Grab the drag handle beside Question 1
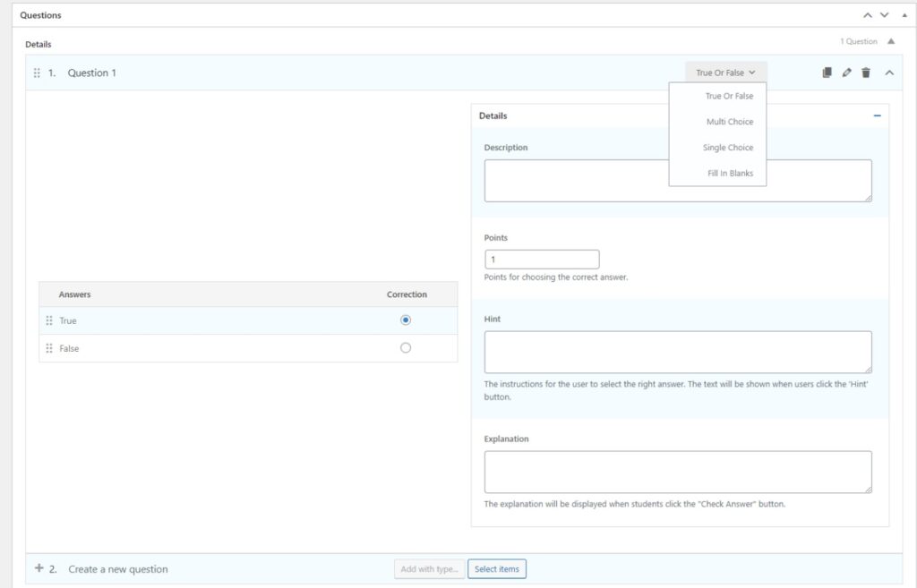 click(37, 72)
